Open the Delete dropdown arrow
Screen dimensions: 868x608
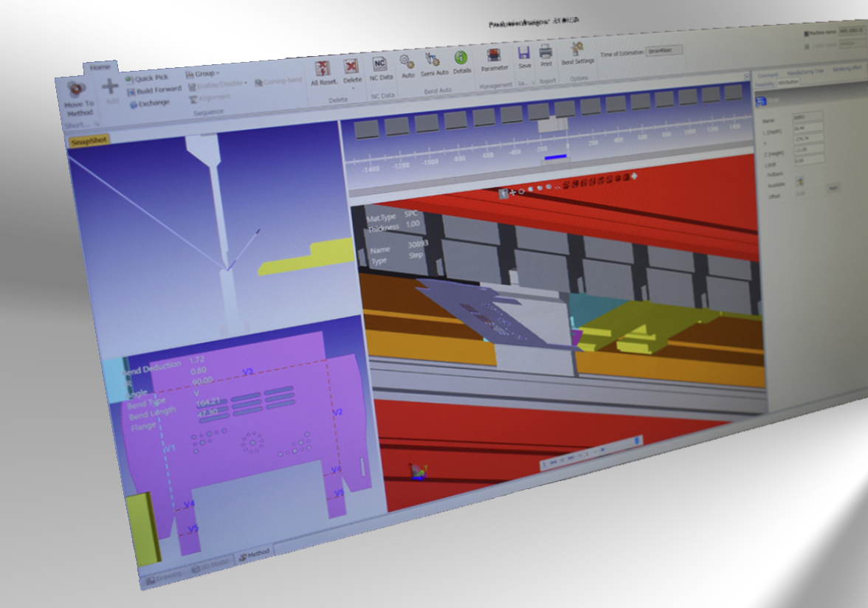(353, 88)
